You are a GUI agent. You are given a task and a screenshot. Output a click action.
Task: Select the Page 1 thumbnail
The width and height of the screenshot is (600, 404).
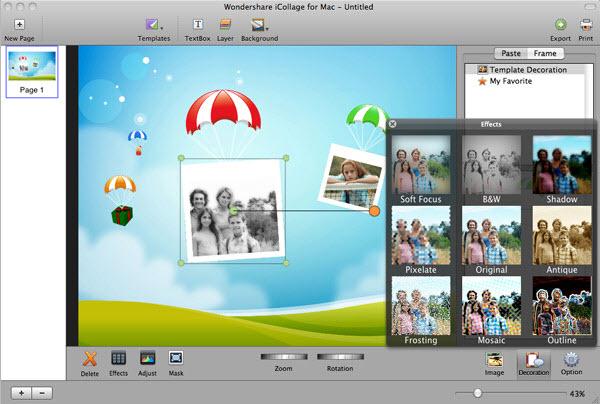tap(32, 72)
